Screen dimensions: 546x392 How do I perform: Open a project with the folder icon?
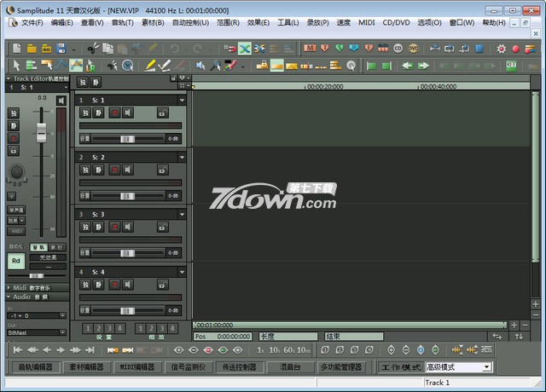click(31, 49)
